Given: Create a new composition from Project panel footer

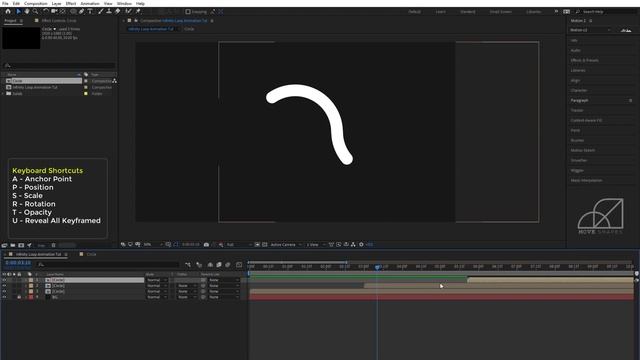Looking at the screenshot, I should (x=21, y=245).
